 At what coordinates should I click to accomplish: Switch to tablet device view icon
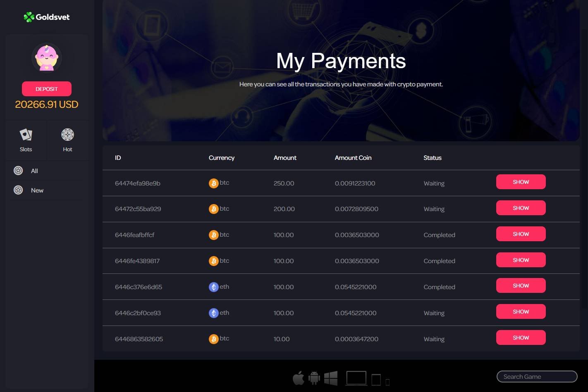[x=376, y=380]
